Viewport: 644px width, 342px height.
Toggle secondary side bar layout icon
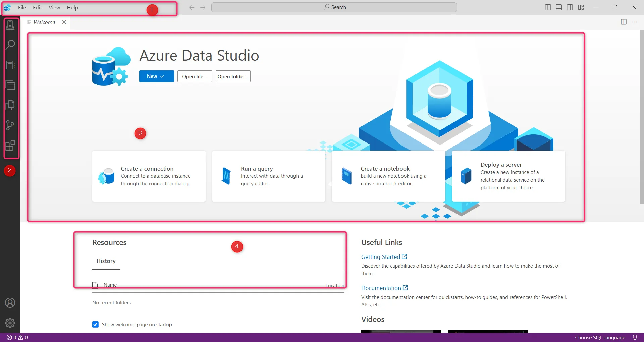coord(570,7)
